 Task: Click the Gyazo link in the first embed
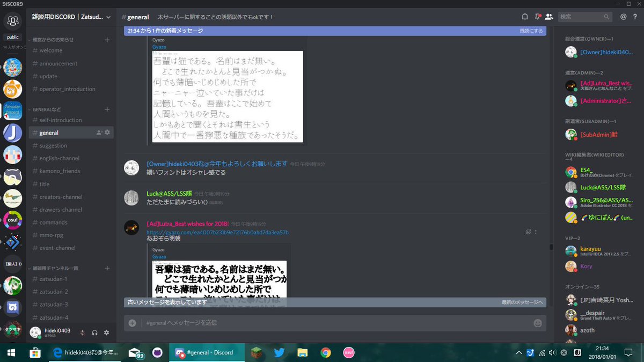click(159, 47)
